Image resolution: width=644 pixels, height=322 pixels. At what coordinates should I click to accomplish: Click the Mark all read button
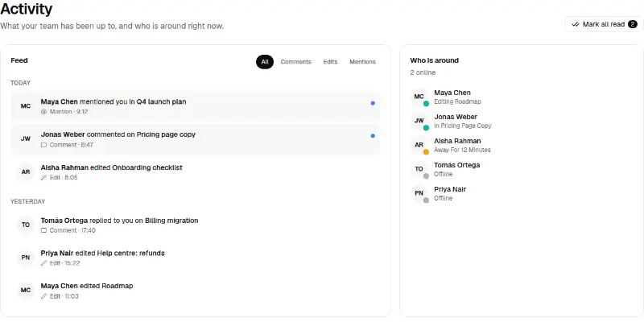604,24
